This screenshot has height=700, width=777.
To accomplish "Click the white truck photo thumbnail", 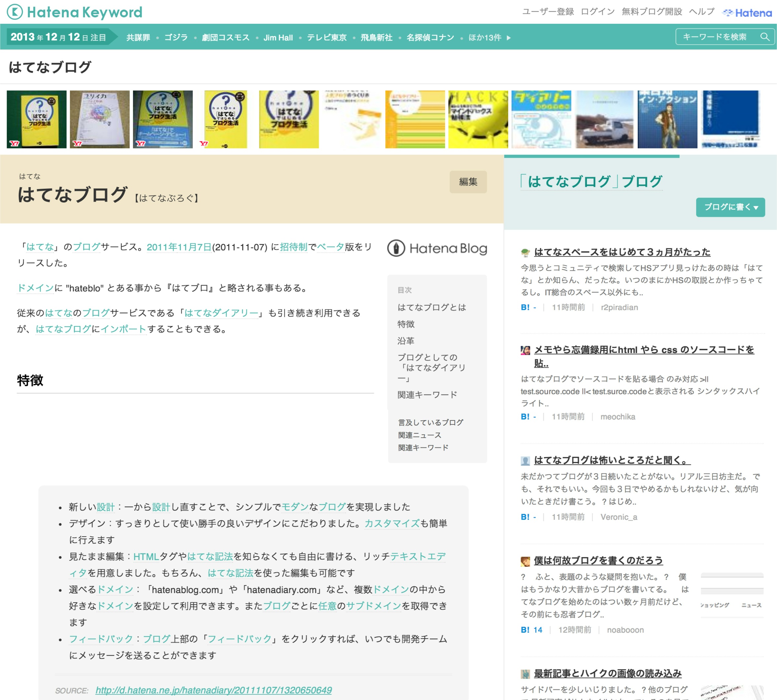I will [x=604, y=119].
